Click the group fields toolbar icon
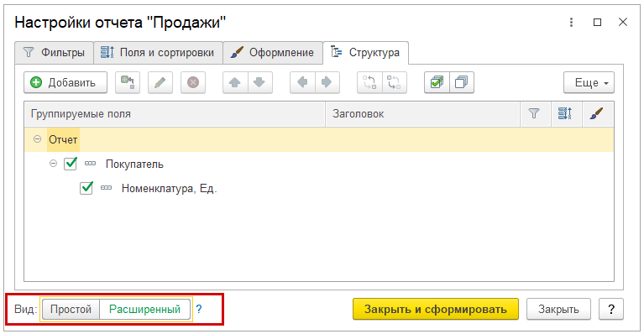The image size is (644, 334). (x=128, y=82)
